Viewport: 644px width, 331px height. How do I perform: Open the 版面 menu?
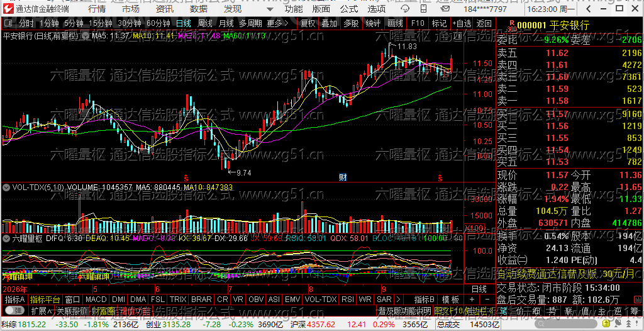(321, 9)
